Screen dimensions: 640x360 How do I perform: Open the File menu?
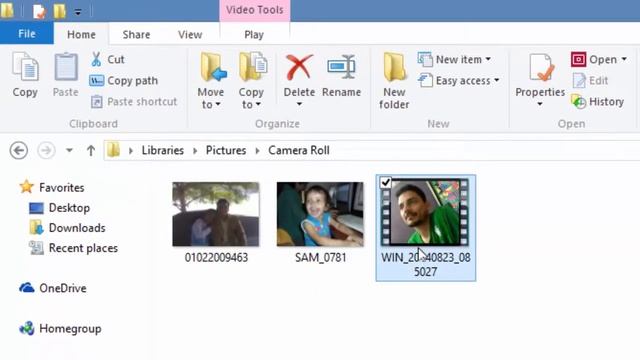point(27,33)
